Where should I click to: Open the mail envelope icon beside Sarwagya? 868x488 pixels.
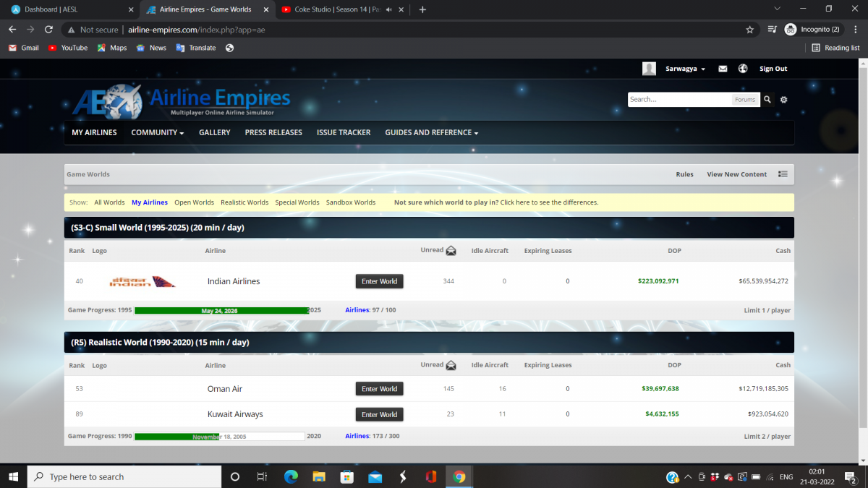click(x=723, y=69)
